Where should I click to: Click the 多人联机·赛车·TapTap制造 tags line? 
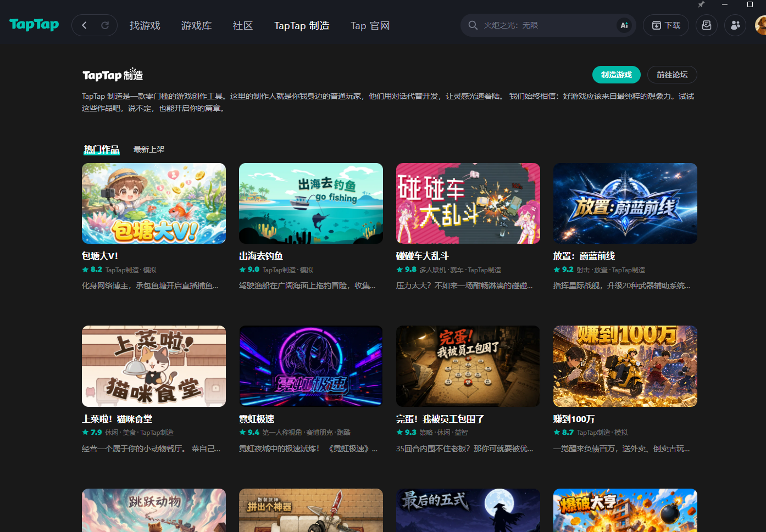[x=460, y=270]
